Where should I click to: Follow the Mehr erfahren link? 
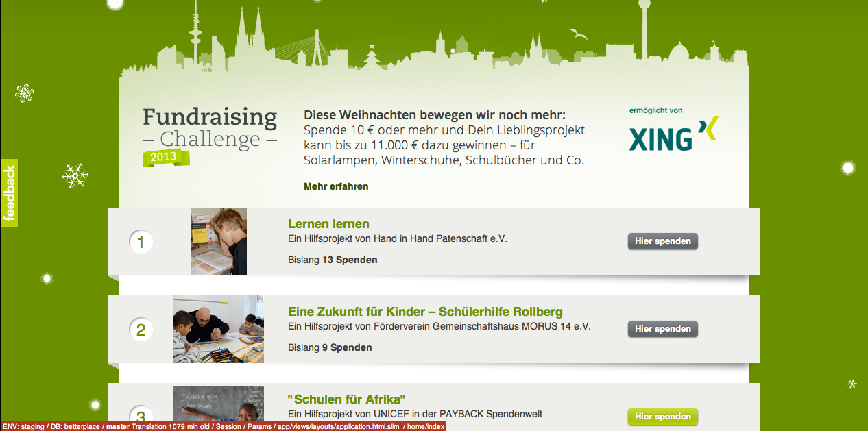pyautogui.click(x=336, y=186)
